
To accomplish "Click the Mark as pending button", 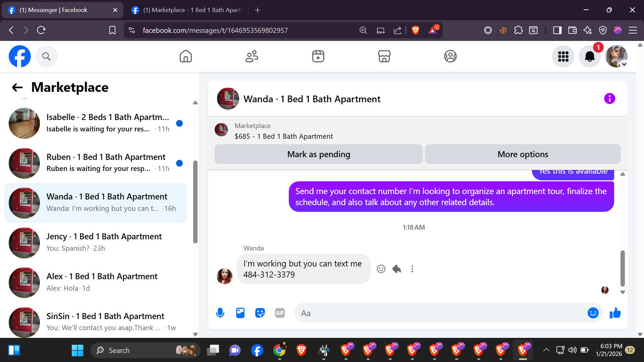I will coord(318,154).
